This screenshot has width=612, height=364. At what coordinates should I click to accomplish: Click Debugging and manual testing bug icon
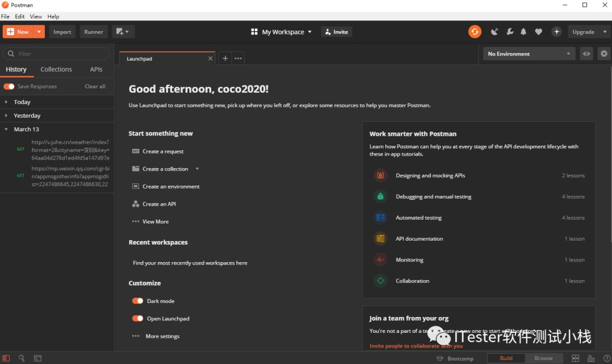tap(380, 196)
